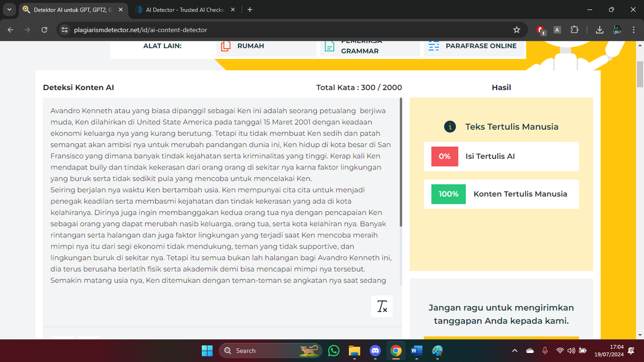Close the Detektor AI untuk GPT tab

coord(120,10)
